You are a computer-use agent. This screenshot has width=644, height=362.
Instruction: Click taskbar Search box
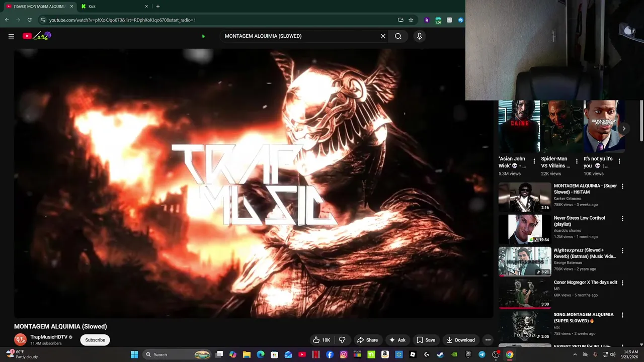click(176, 354)
